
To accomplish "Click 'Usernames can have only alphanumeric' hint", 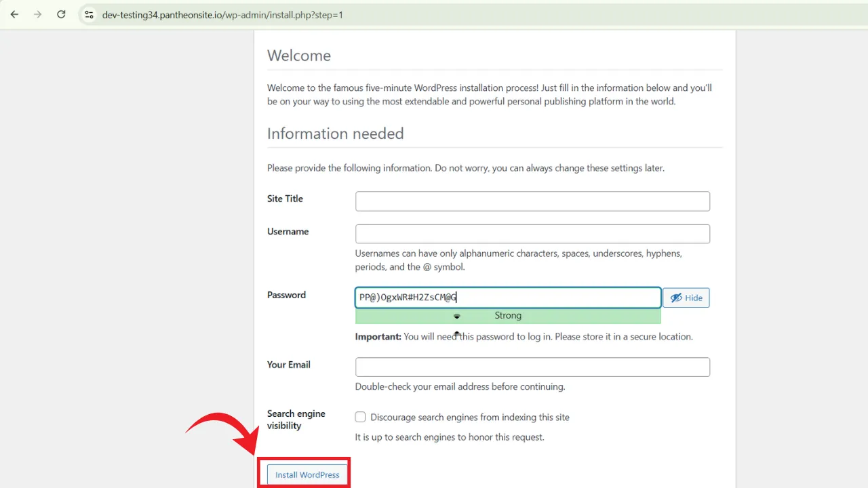I will point(519,260).
